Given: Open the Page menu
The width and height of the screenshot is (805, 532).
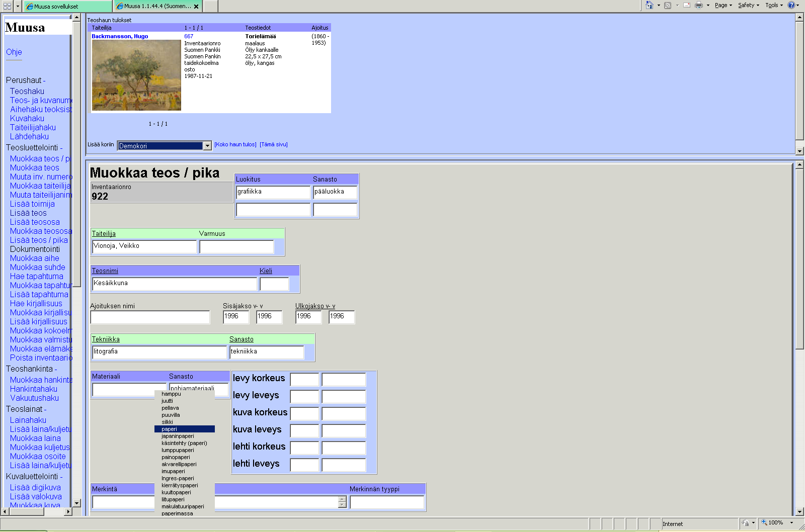Looking at the screenshot, I should pyautogui.click(x=723, y=6).
